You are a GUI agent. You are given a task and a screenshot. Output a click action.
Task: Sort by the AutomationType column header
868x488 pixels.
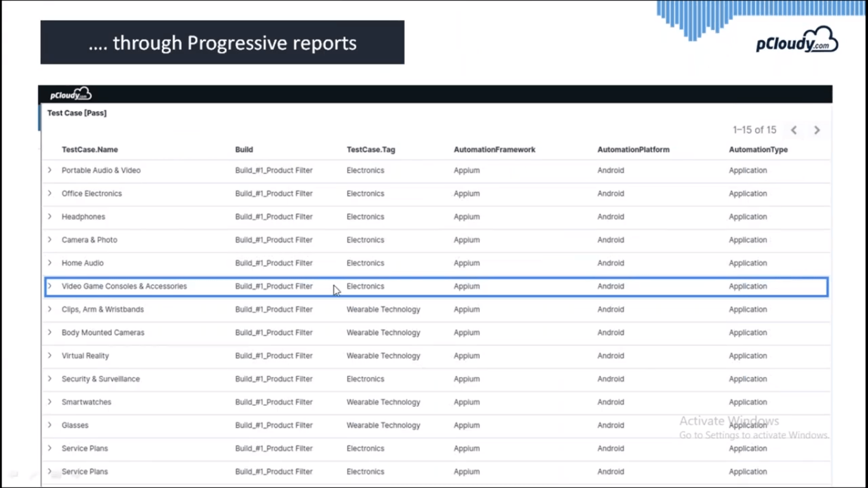(x=758, y=150)
